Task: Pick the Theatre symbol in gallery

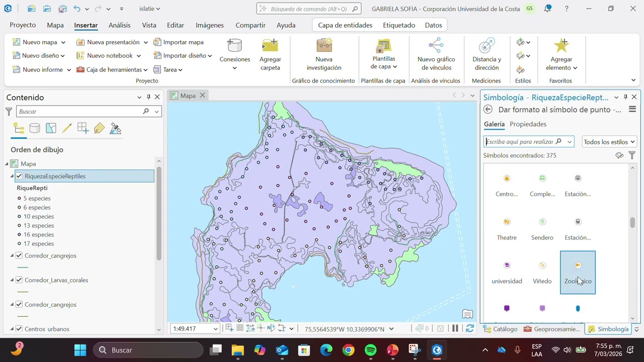Action: (x=507, y=229)
